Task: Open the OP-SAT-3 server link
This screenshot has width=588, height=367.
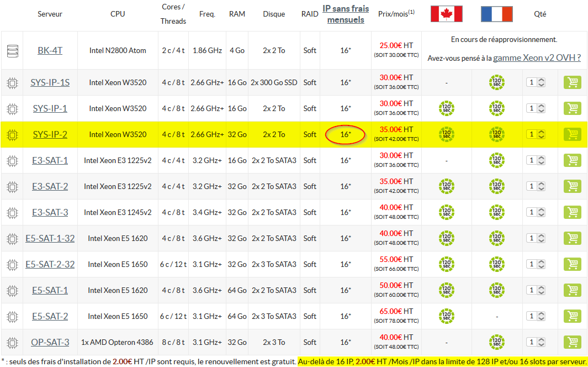Action: (50, 342)
